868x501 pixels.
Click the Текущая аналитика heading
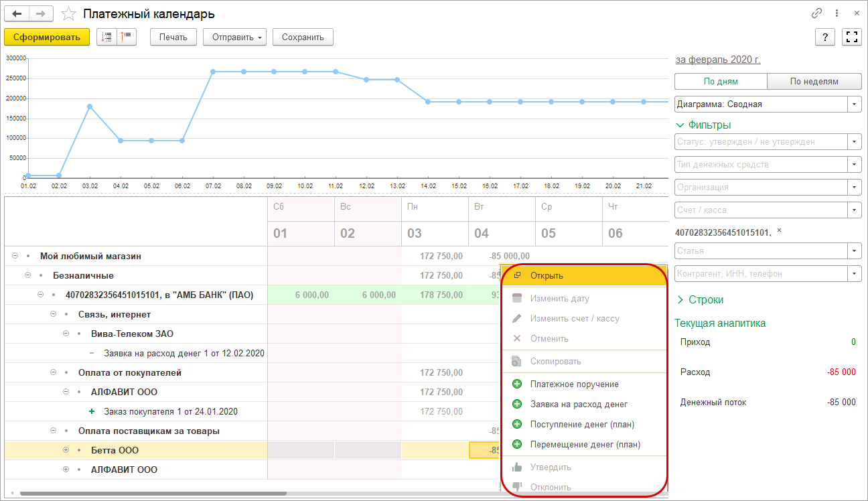[721, 324]
